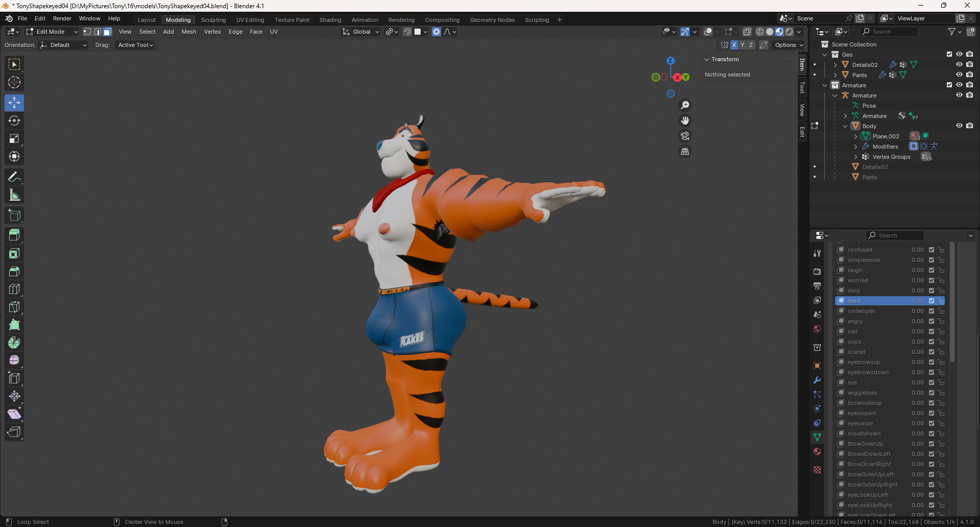Choose the Scale tool in left toolbar
Screen dimensions: 980x527
click(x=14, y=138)
